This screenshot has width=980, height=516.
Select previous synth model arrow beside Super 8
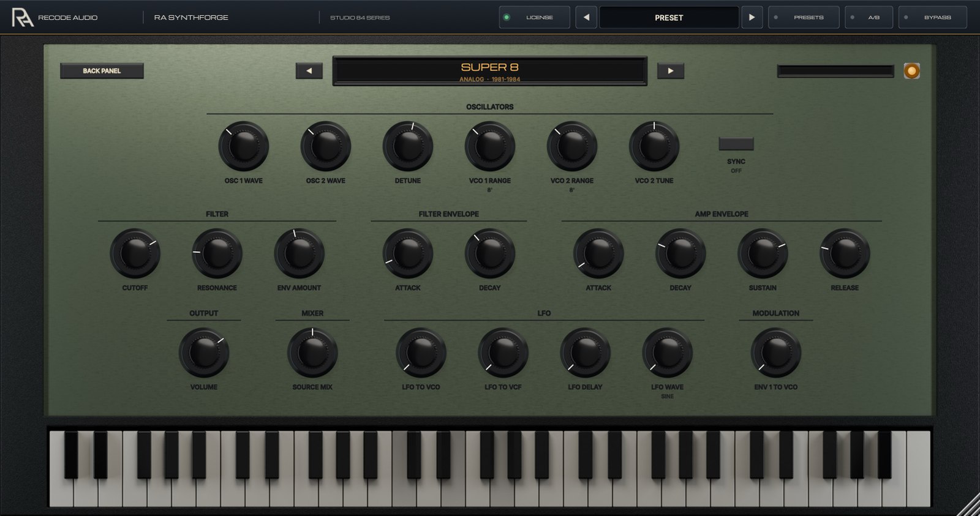pyautogui.click(x=309, y=71)
